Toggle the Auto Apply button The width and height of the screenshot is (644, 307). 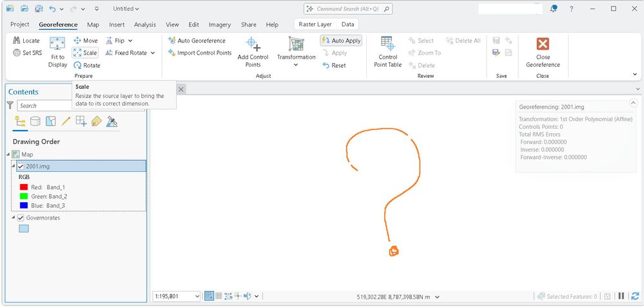341,41
